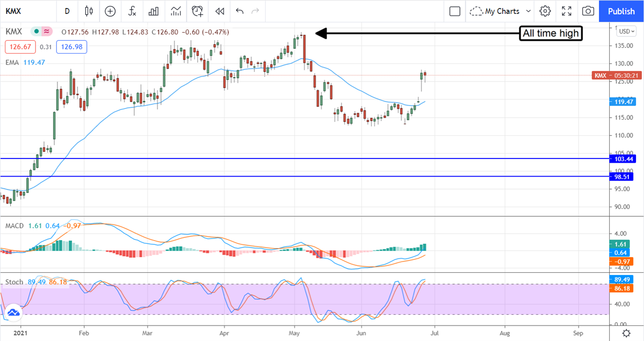Select the All time high text annotation
Screen dimensions: 644x341
[551, 33]
